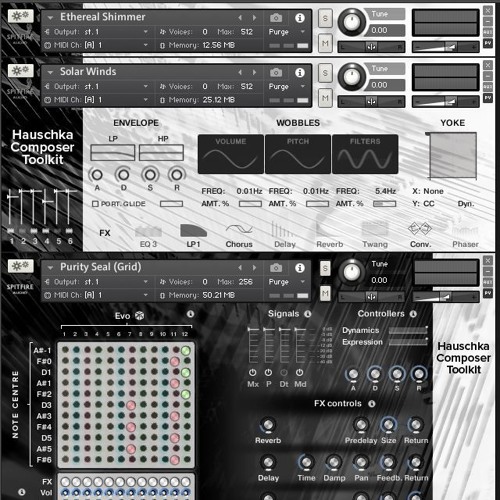Open Solar Winds wrench settings icon
The image size is (500, 500).
[x=21, y=71]
